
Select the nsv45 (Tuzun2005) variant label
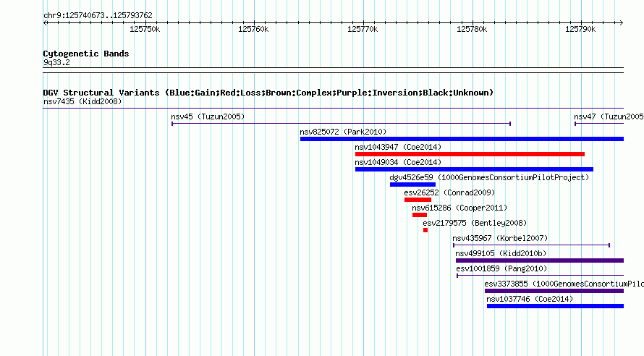[208, 116]
